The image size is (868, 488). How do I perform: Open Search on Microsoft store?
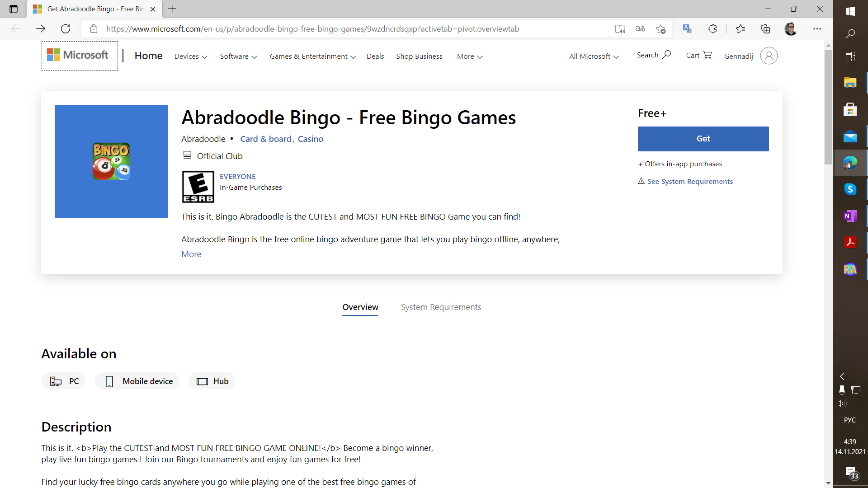(653, 55)
